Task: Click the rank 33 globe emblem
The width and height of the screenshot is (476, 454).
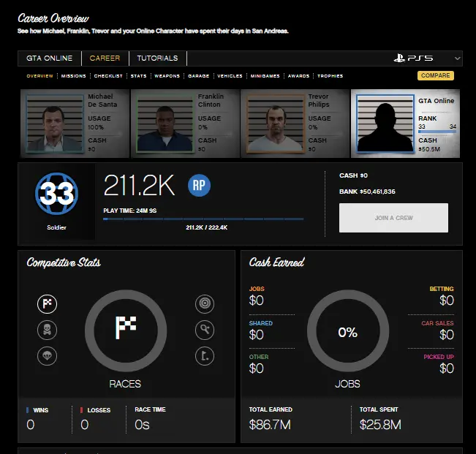Action: [x=56, y=194]
